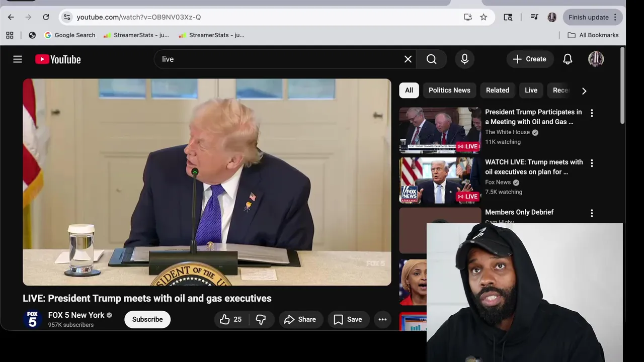Open the Chrome profile avatar
The image size is (644, 362).
pyautogui.click(x=552, y=17)
